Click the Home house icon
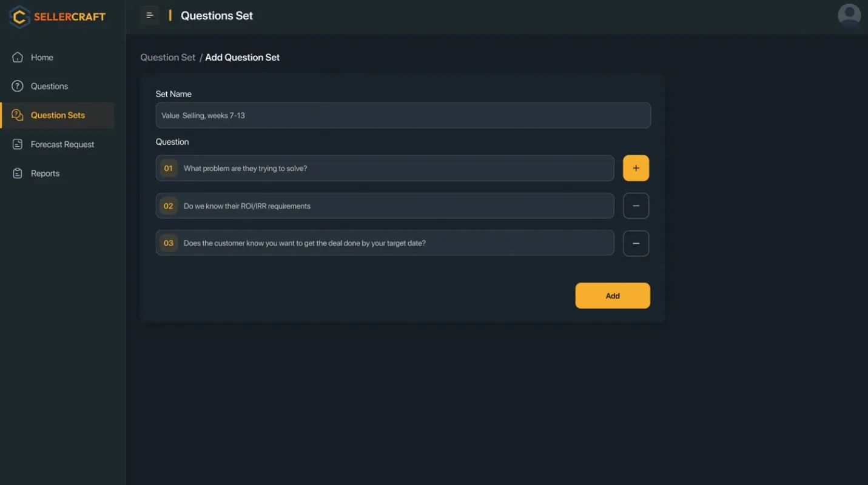 click(x=18, y=58)
